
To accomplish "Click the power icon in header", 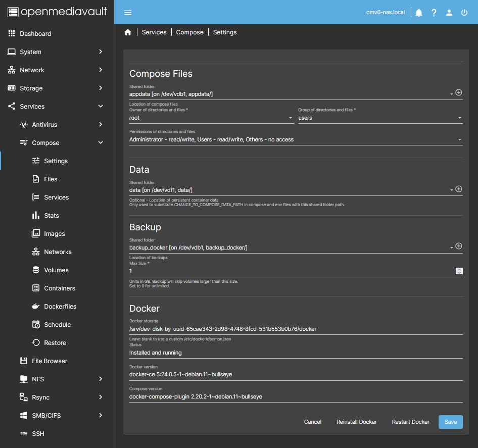I will 464,13.
